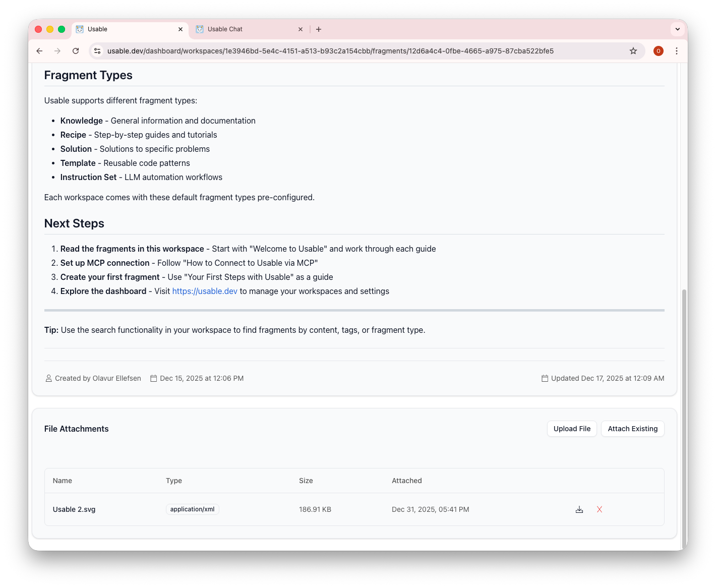Open the browser three-dot menu
The height and width of the screenshot is (588, 716).
[677, 51]
